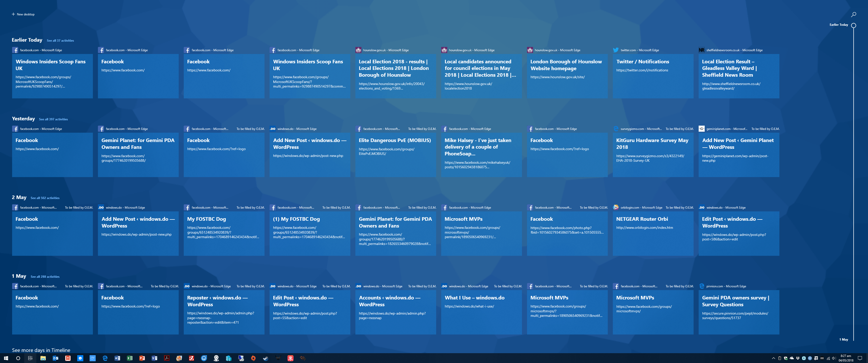Screen dimensions: 868x363
Task: Launch File Explorer from taskbar
Action: 43,358
